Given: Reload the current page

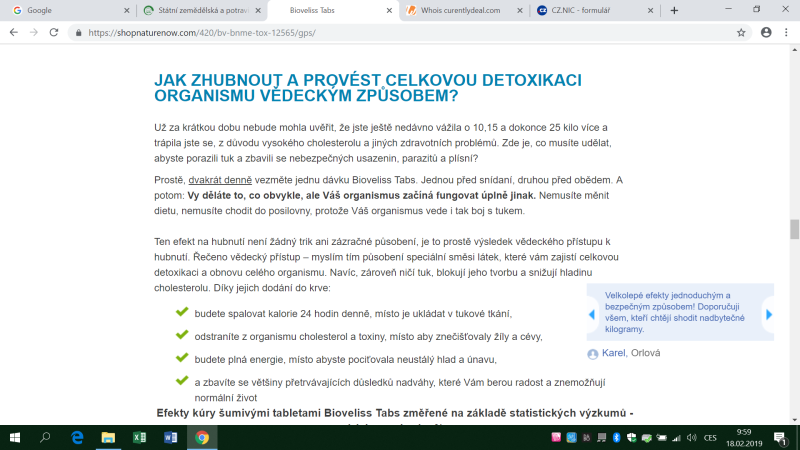Looking at the screenshot, I should click(54, 32).
